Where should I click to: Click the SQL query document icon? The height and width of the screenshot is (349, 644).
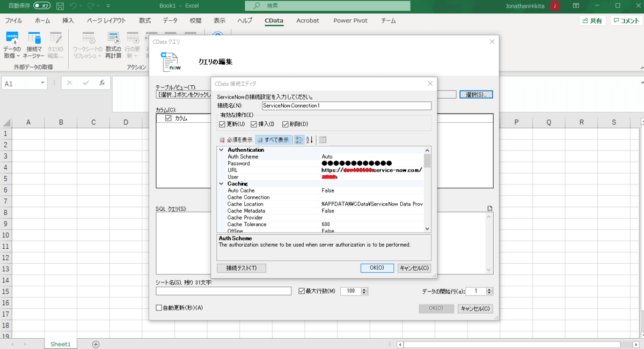pyautogui.click(x=489, y=208)
